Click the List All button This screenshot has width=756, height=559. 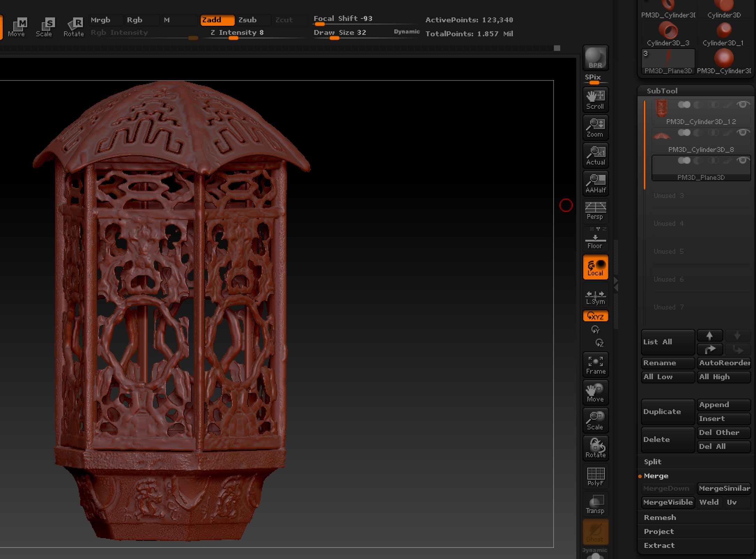pos(668,342)
